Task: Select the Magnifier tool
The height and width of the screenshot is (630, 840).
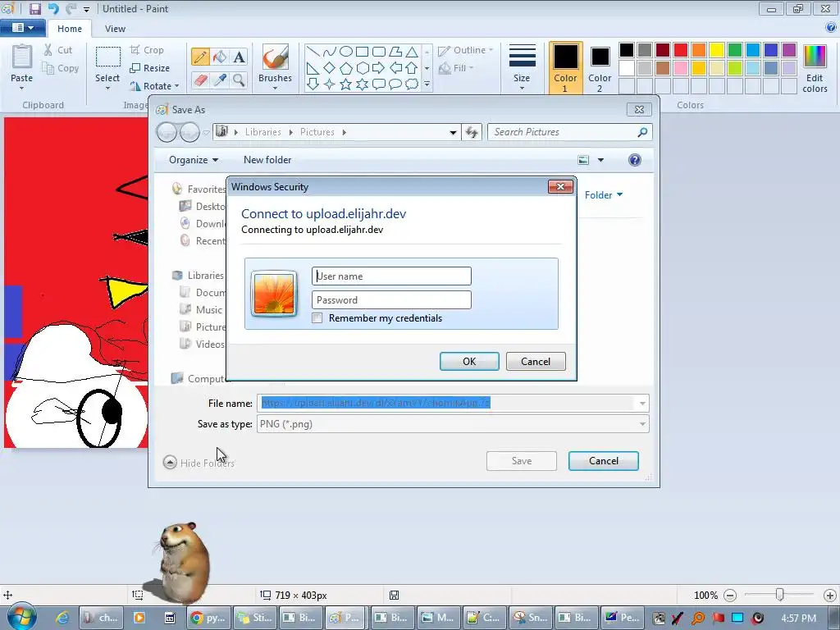Action: pyautogui.click(x=239, y=80)
